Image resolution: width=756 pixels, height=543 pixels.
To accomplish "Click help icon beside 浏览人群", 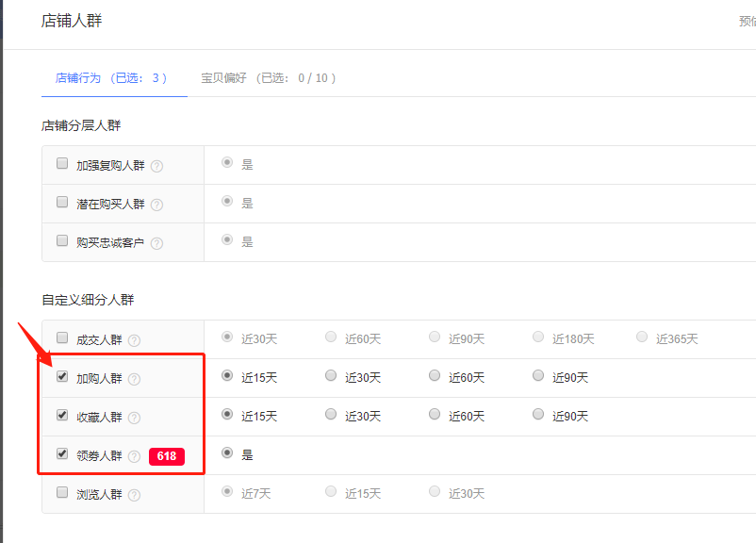I will [x=134, y=495].
